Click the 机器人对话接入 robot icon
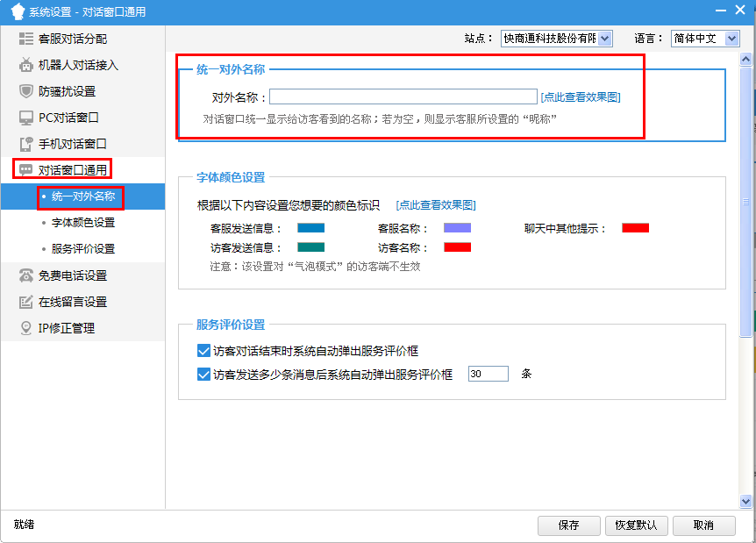This screenshot has height=543, width=756. coord(26,65)
